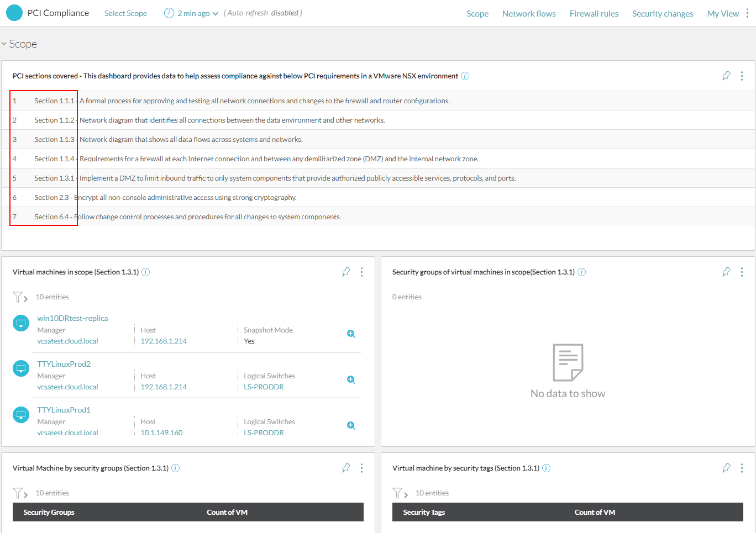Screen dimensions: 756x533
Task: Open more options for Virtual machines in scope
Action: (x=361, y=272)
